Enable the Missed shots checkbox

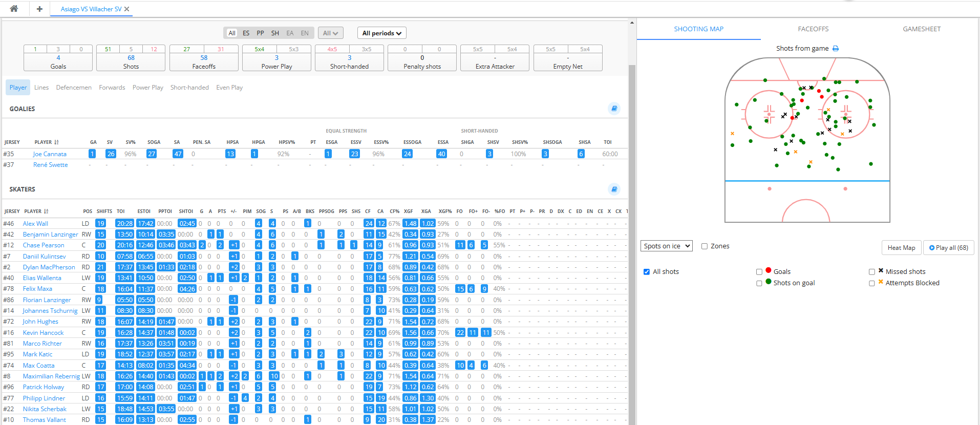[x=872, y=272]
